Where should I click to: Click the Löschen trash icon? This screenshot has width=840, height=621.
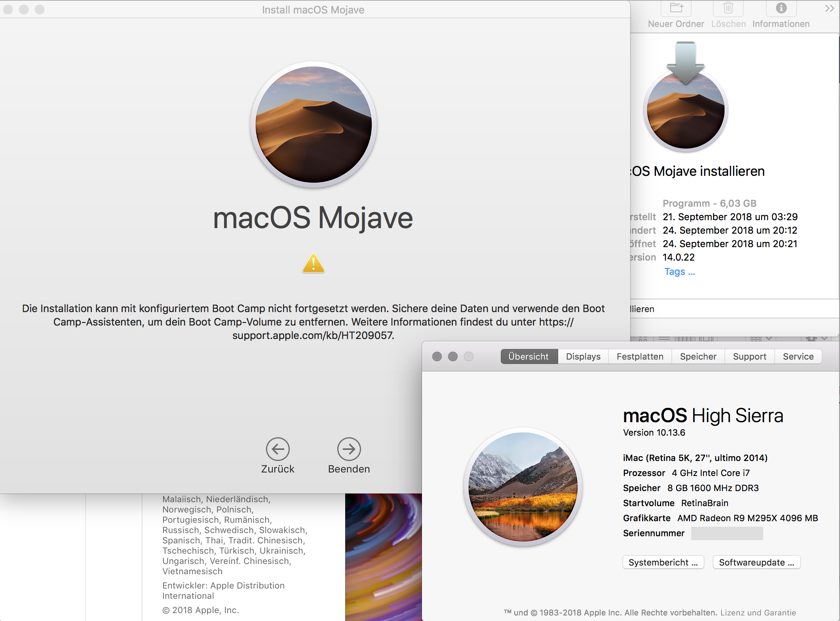(x=728, y=8)
